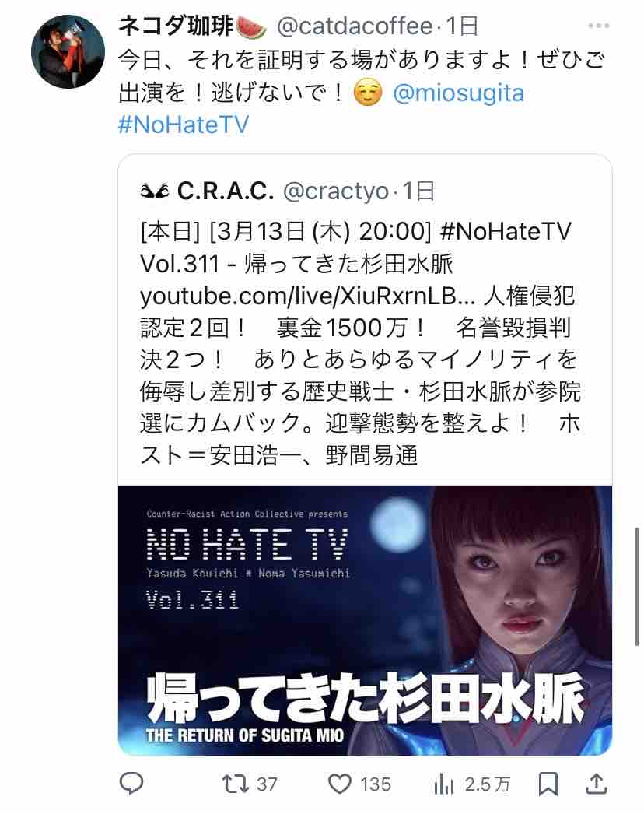Retweet using the arrows icon
This screenshot has height=814, width=644.
click(235, 784)
